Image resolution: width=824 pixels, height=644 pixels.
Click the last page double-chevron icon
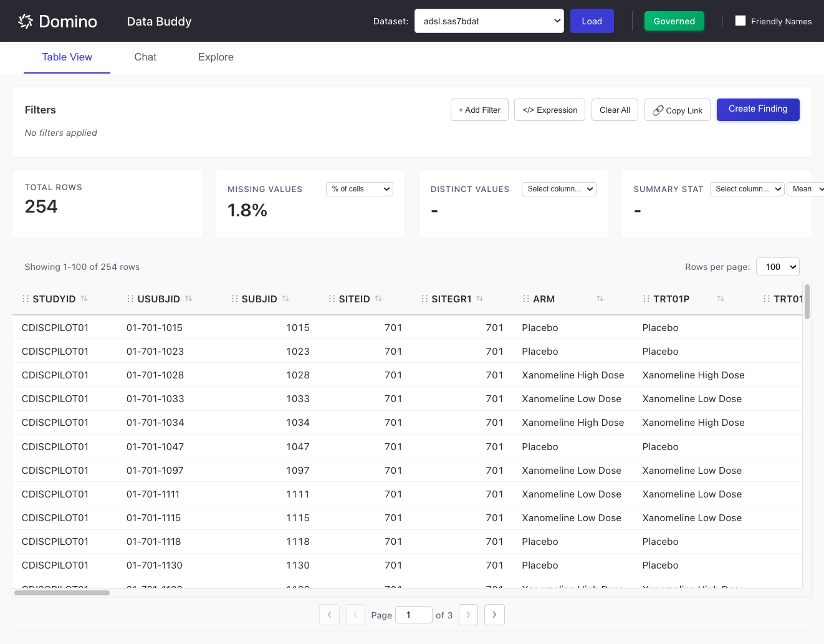[494, 615]
